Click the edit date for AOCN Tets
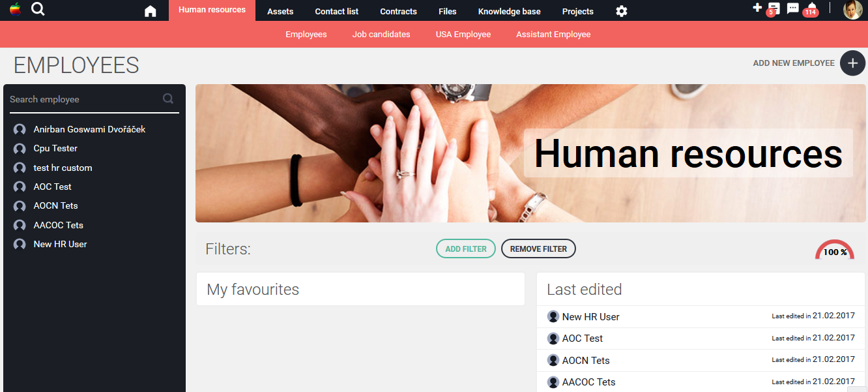The width and height of the screenshot is (868, 392). coord(813,359)
